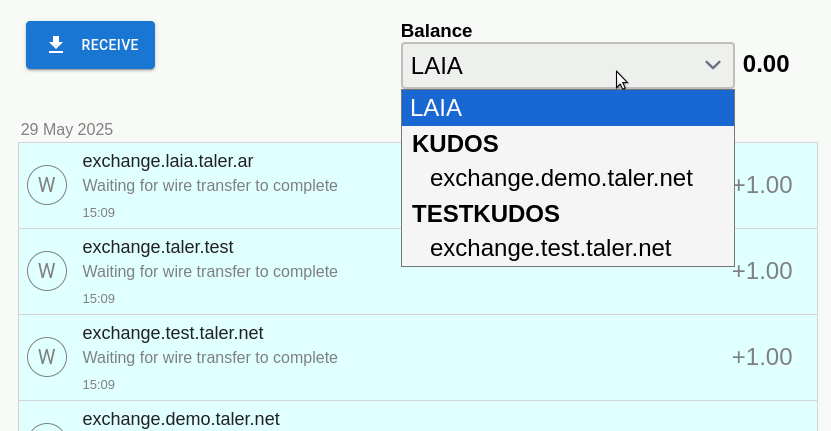The width and height of the screenshot is (831, 431).
Task: Expand the Balance dropdown chevron arrow
Action: [712, 65]
